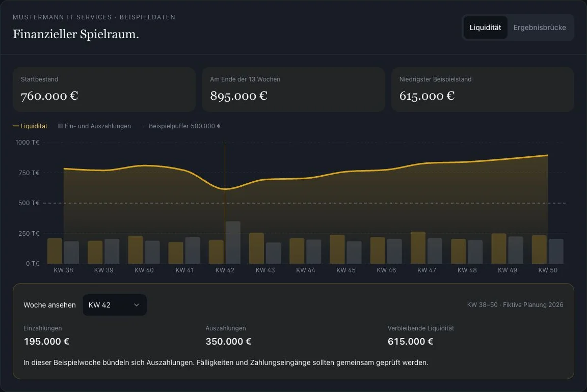Image resolution: width=587 pixels, height=392 pixels.
Task: Click the gray Auszahlungen bar for KW 49
Action: click(516, 250)
